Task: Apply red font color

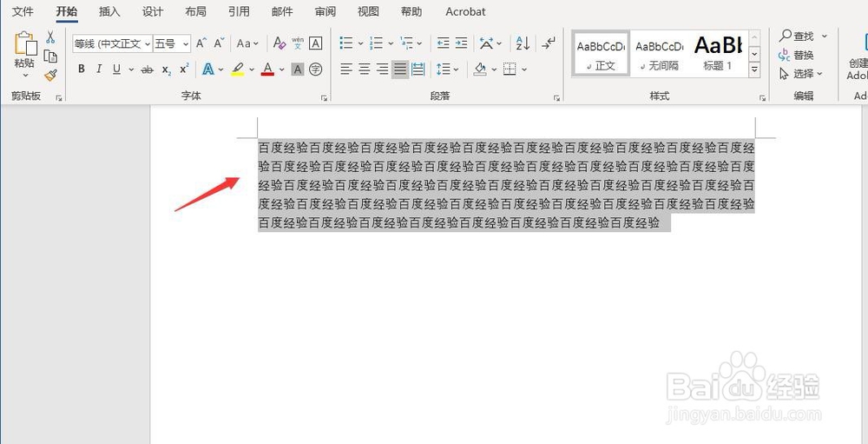Action: tap(268, 70)
